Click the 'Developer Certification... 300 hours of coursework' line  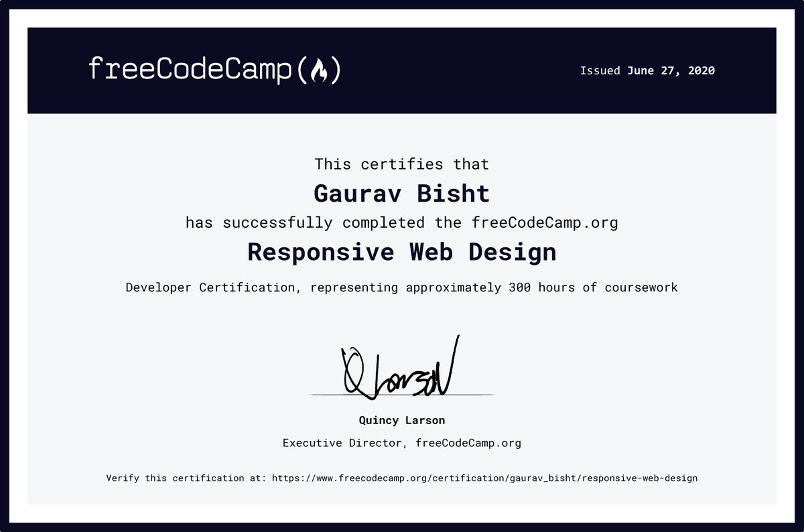[402, 287]
